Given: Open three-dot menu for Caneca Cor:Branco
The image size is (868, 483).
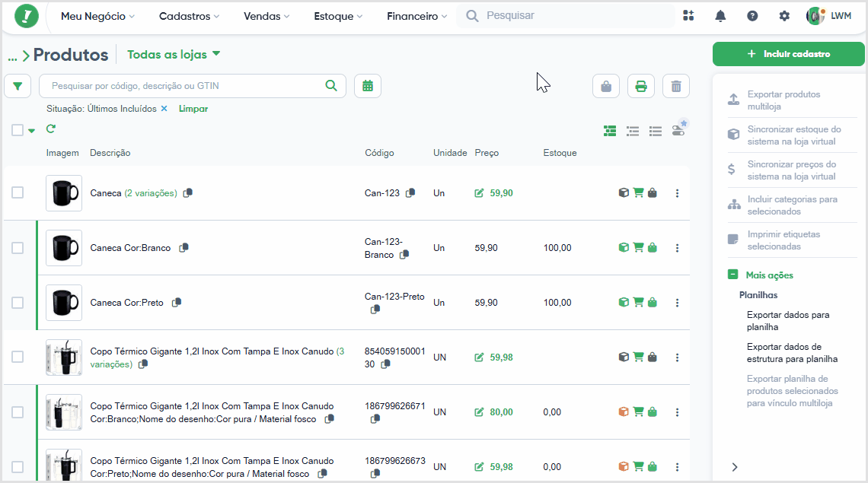Looking at the screenshot, I should click(x=677, y=248).
